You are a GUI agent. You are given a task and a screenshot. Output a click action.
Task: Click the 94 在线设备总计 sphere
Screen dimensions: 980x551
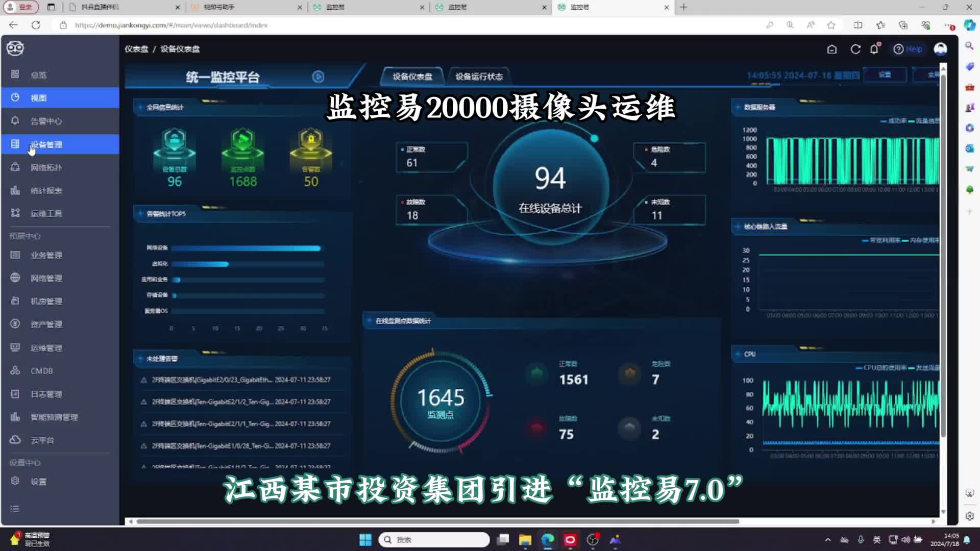pyautogui.click(x=550, y=188)
